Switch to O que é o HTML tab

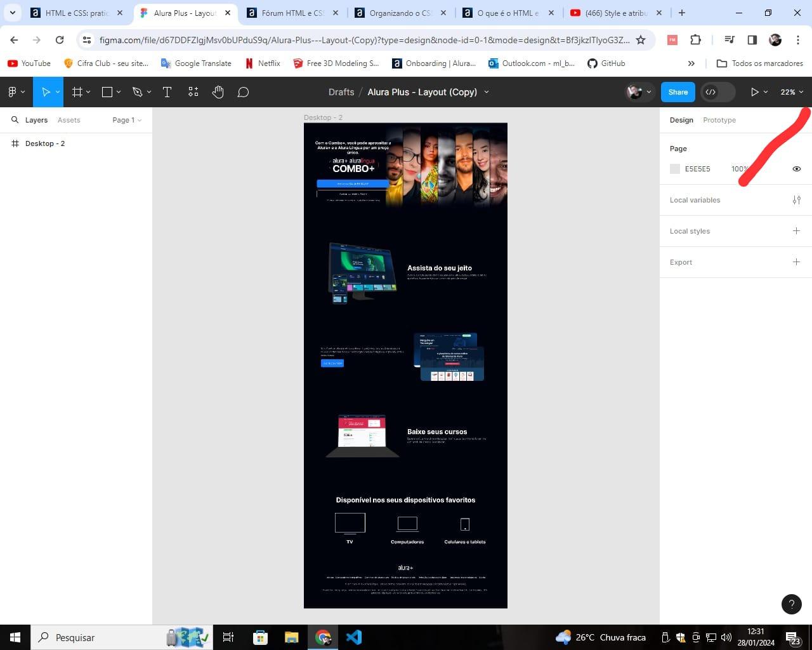pyautogui.click(x=508, y=13)
